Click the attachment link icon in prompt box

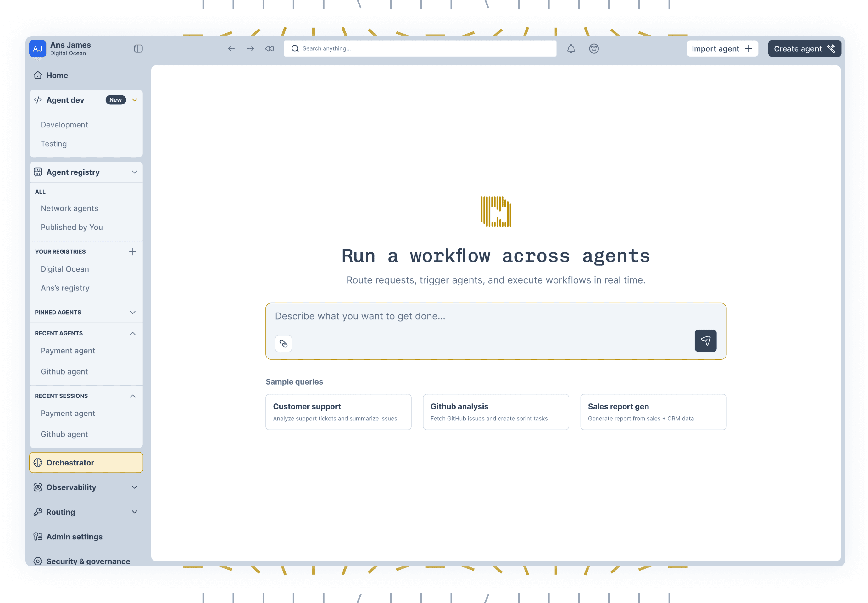[283, 343]
